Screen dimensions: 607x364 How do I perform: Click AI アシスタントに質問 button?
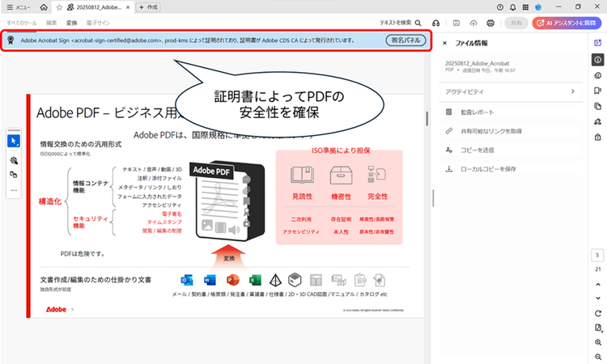click(x=567, y=23)
